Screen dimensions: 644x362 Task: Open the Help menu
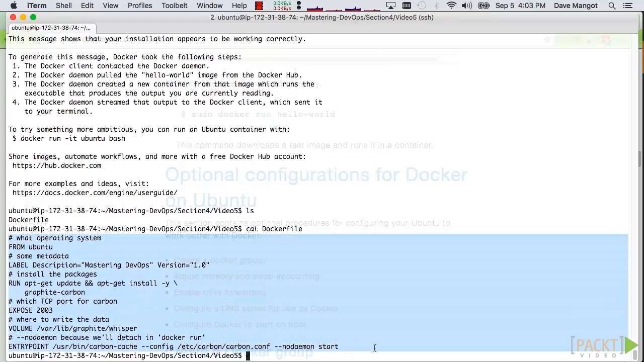pos(239,6)
